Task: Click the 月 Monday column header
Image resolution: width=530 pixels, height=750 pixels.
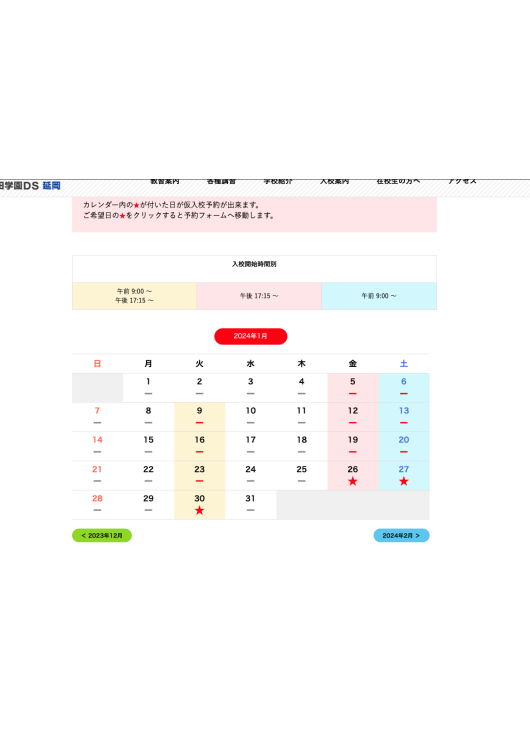Action: (x=148, y=364)
